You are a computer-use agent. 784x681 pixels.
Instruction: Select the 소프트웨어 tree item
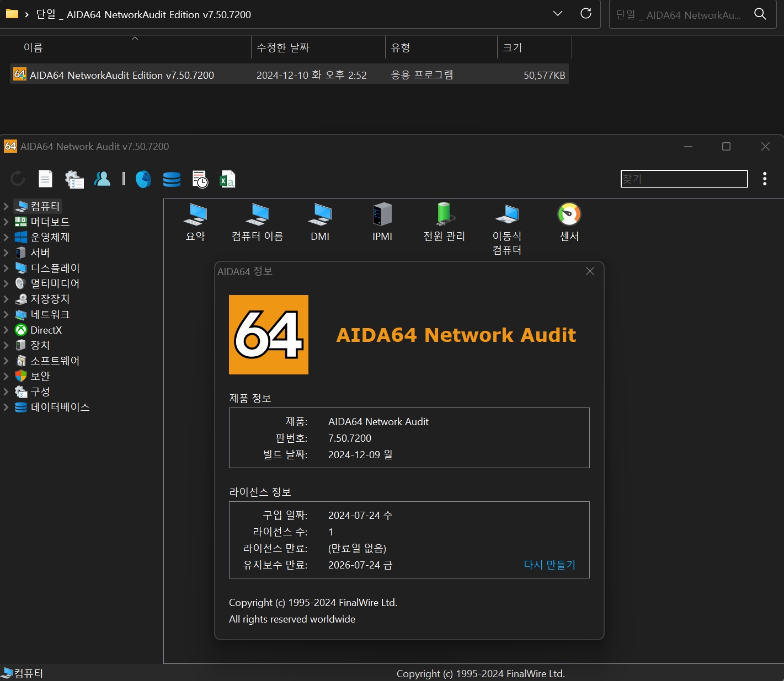click(47, 361)
